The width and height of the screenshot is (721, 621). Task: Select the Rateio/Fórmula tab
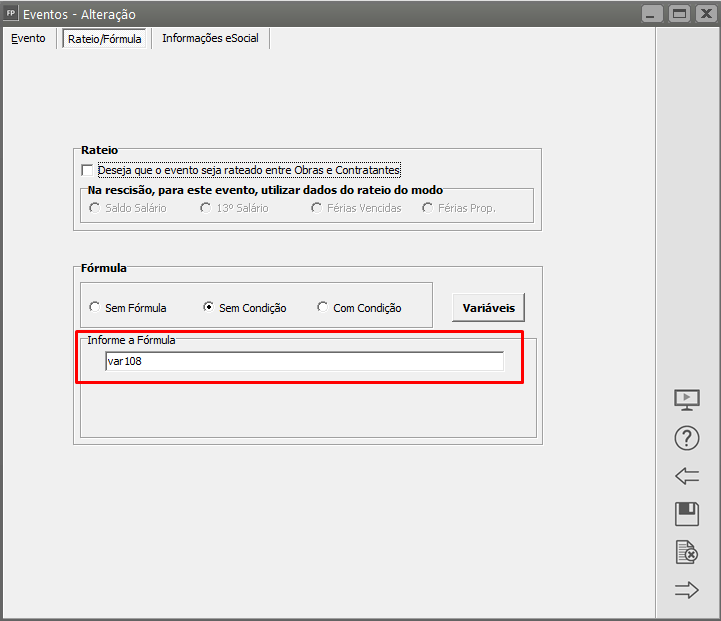coord(105,39)
